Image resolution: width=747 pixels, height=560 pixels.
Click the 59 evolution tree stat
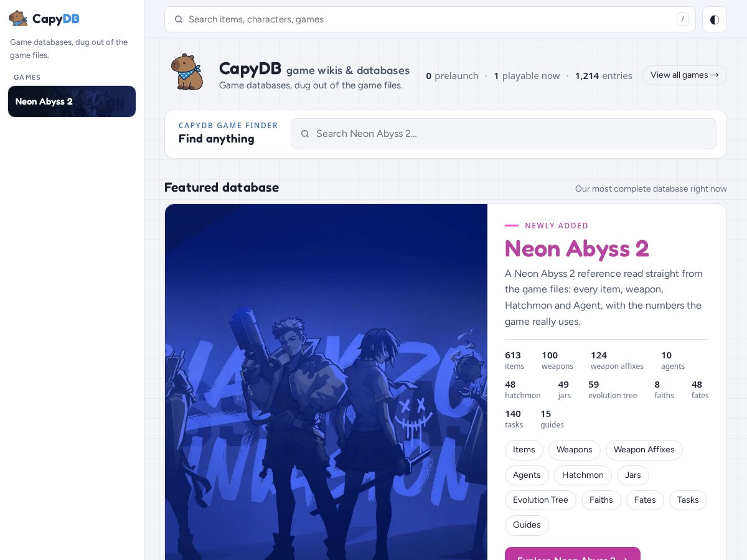(613, 390)
